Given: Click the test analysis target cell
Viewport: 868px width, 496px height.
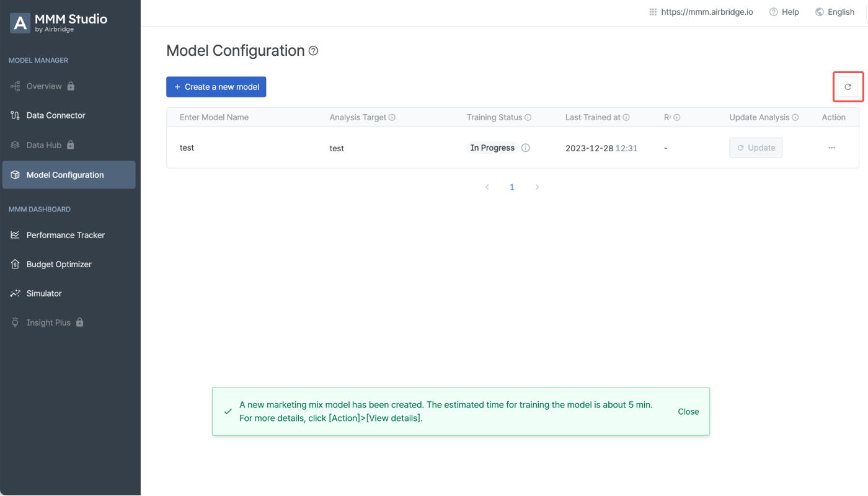Looking at the screenshot, I should point(337,148).
